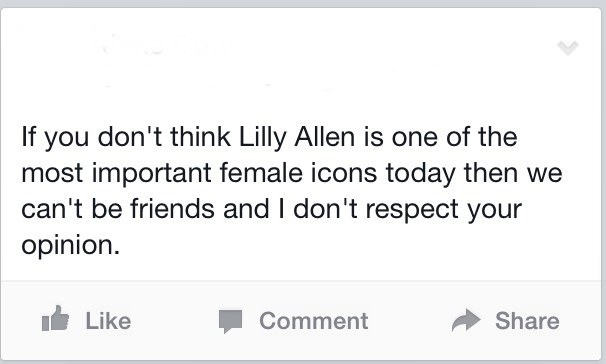Click the blurred timestamp line under name
This screenshot has height=364, width=606.
tap(216, 84)
